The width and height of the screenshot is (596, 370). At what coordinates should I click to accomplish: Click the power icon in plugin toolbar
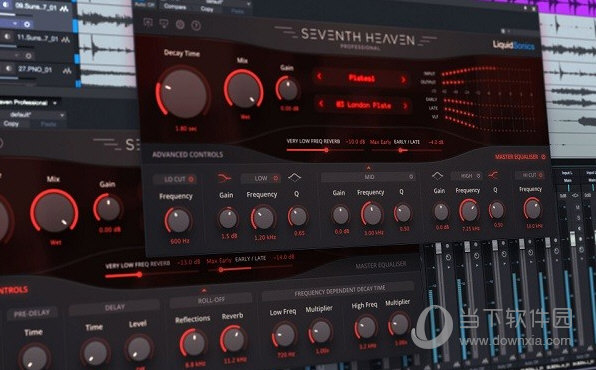pyautogui.click(x=180, y=25)
